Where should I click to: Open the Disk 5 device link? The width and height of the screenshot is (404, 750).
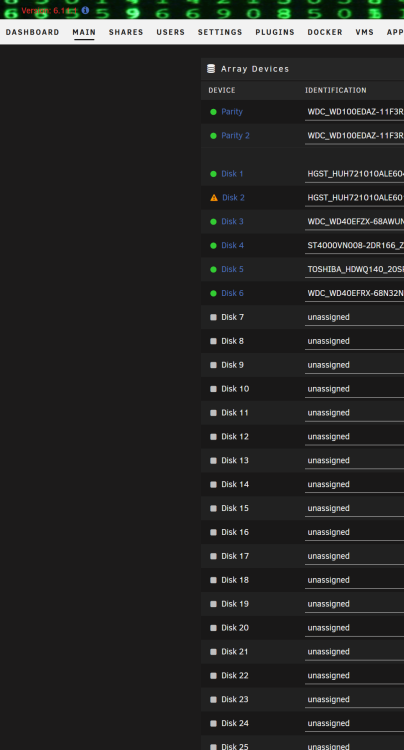(232, 270)
